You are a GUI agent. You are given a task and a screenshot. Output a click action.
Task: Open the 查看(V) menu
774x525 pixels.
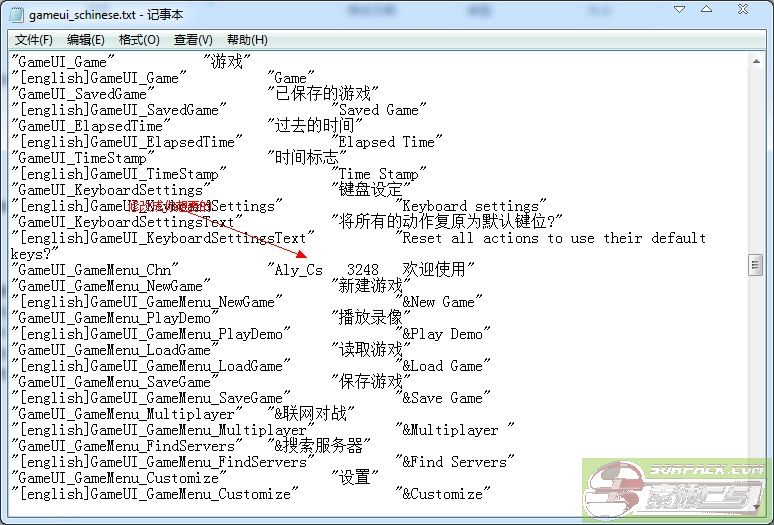click(193, 40)
